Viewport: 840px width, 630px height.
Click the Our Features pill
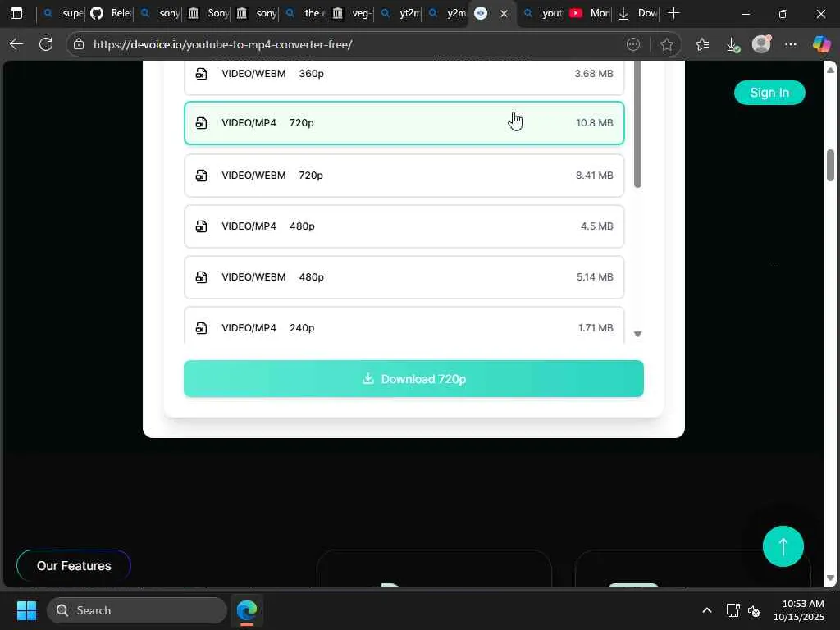(x=74, y=566)
